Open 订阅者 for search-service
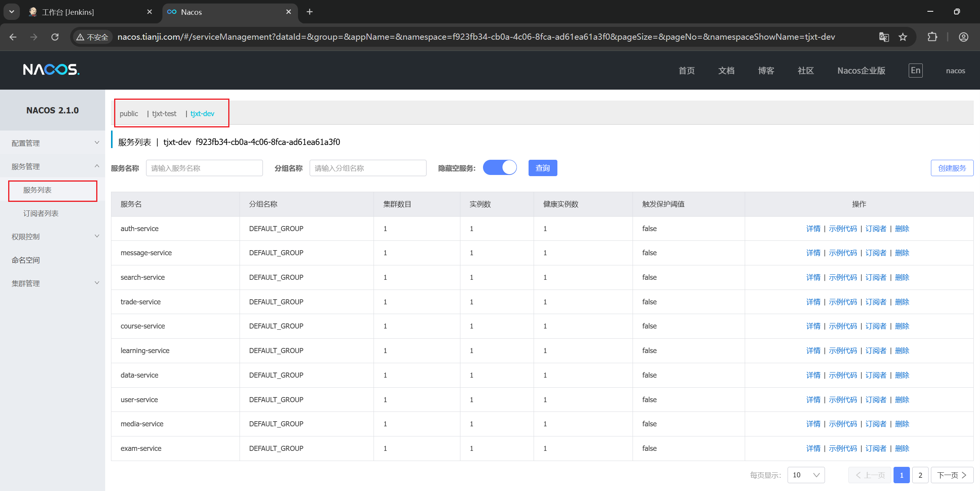This screenshot has width=980, height=491. pyautogui.click(x=876, y=277)
